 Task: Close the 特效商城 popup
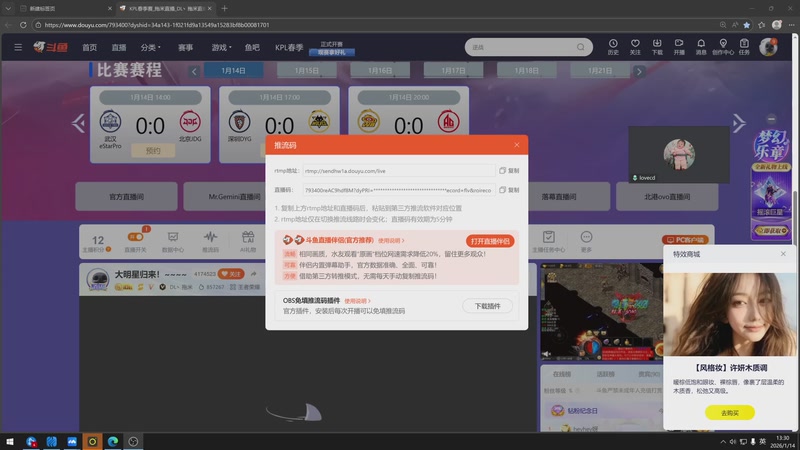(783, 254)
